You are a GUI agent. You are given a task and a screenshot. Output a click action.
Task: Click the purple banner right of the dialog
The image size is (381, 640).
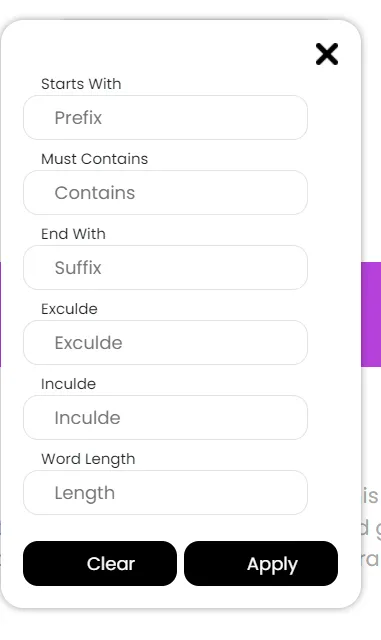pyautogui.click(x=371, y=315)
